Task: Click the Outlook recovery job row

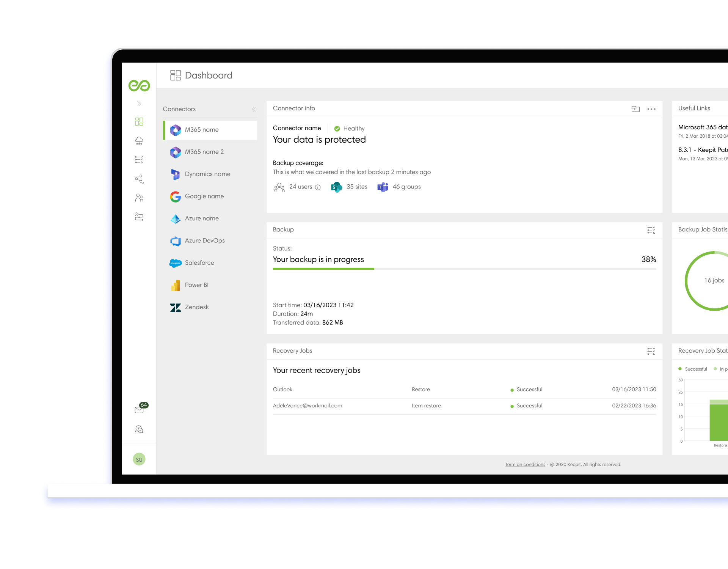Action: 464,390
